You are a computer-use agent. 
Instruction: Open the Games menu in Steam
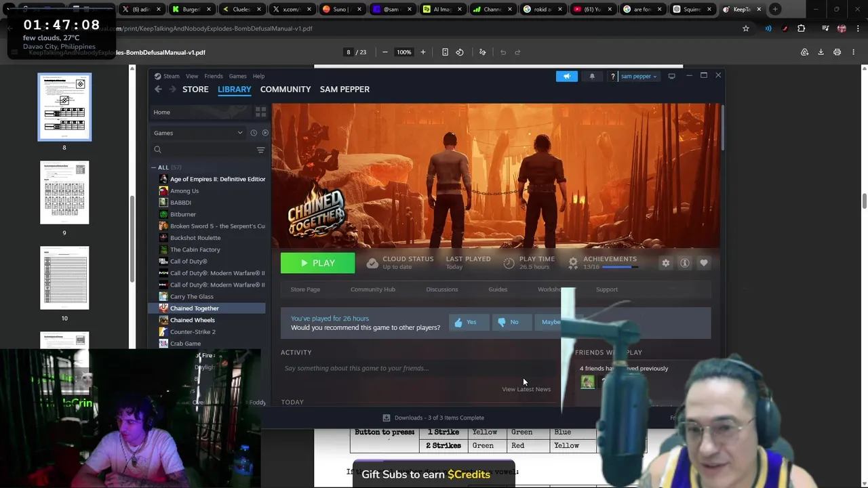(x=237, y=76)
